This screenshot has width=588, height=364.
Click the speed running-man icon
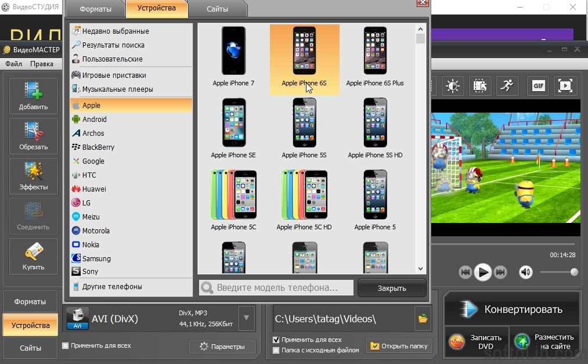click(x=507, y=86)
